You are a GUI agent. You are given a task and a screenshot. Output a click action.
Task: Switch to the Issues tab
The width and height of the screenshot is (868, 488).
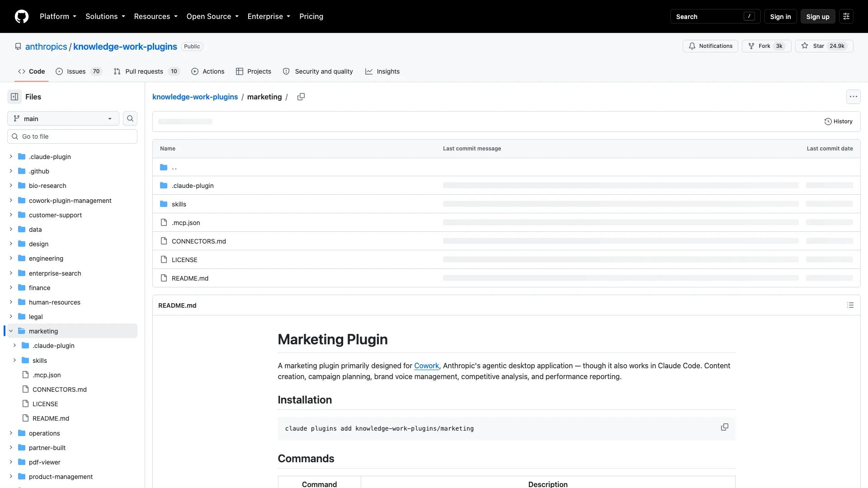79,71
